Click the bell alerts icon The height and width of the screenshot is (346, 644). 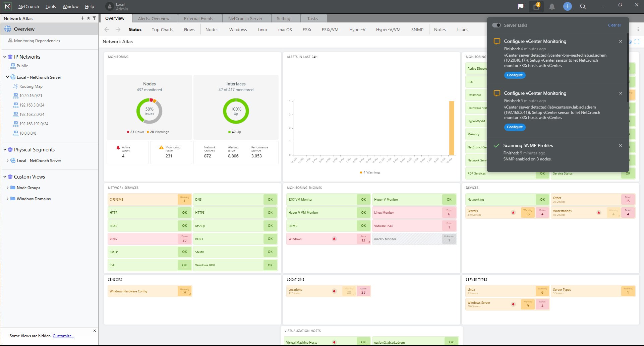click(552, 6)
